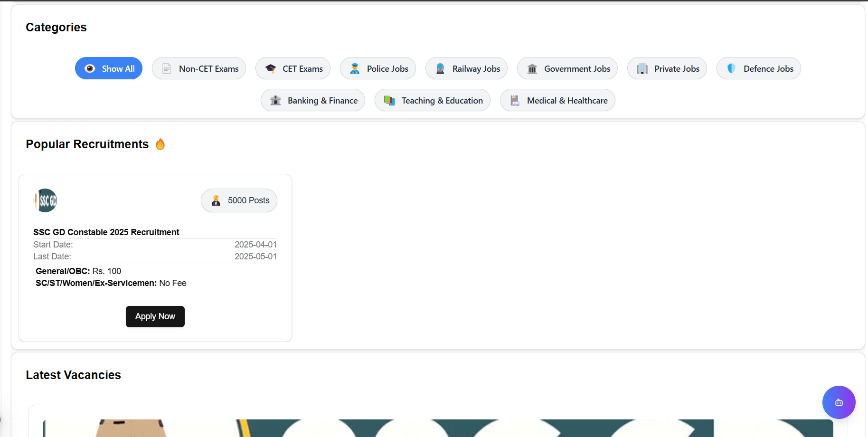Click the Categories heading

(x=56, y=27)
